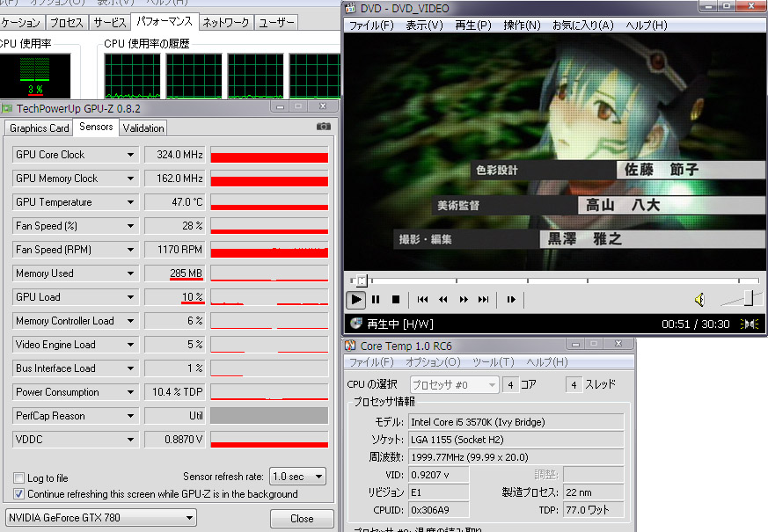Open the ヘルプ(H) menu in Core Temp
The image size is (768, 532).
547,362
